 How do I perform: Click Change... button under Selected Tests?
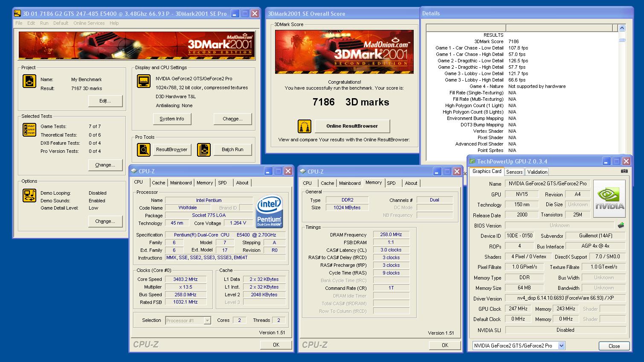pos(105,165)
